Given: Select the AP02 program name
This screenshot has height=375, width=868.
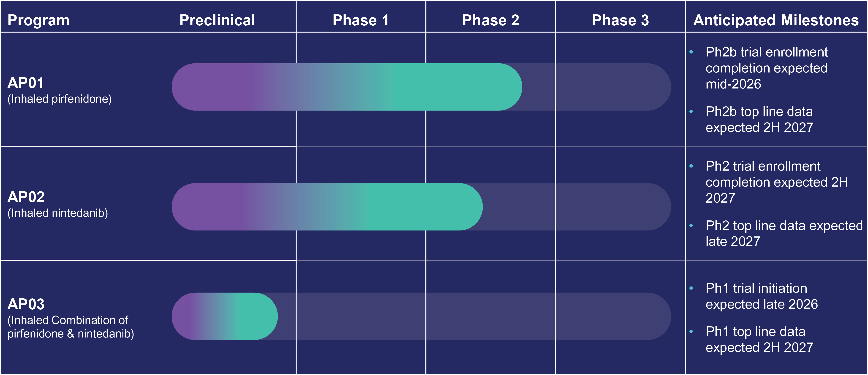Looking at the screenshot, I should click(x=26, y=197).
